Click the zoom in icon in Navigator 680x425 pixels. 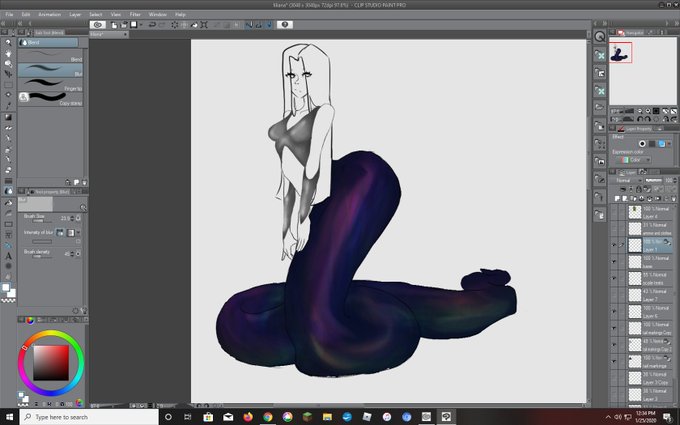tap(648, 111)
